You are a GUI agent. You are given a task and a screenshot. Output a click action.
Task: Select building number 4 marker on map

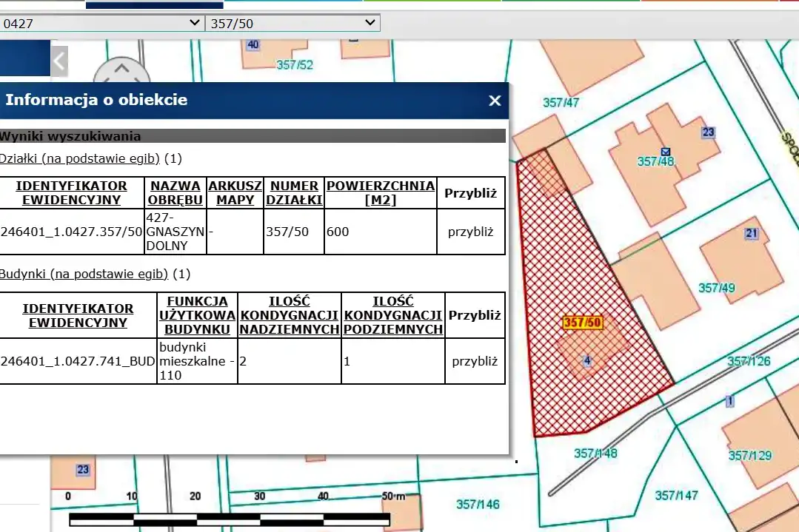click(x=587, y=360)
